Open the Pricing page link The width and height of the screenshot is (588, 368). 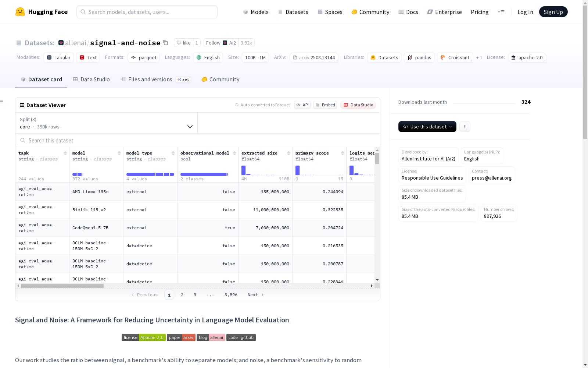click(x=480, y=12)
